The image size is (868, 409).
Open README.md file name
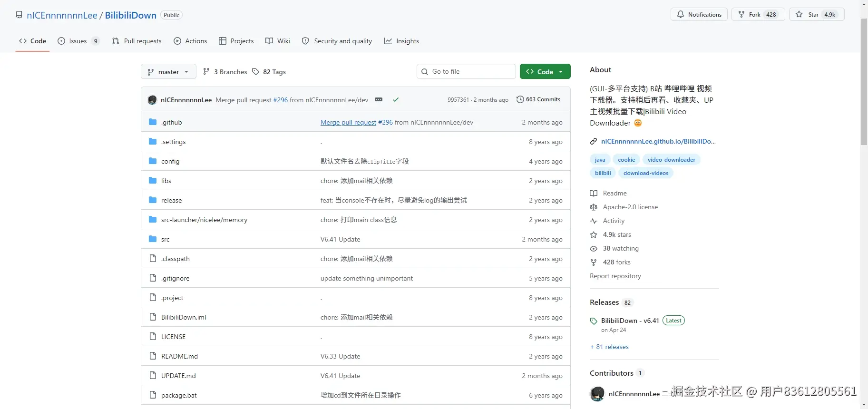click(179, 356)
